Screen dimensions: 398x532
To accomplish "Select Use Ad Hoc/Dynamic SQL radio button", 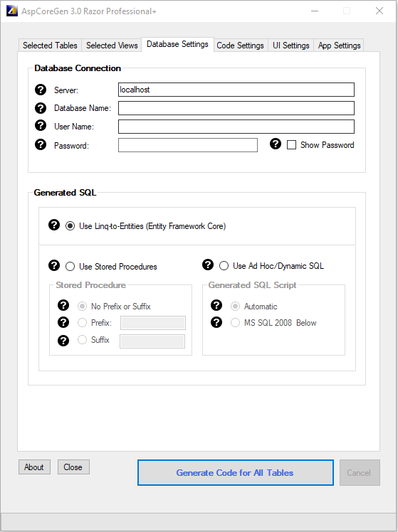I will coord(224,266).
